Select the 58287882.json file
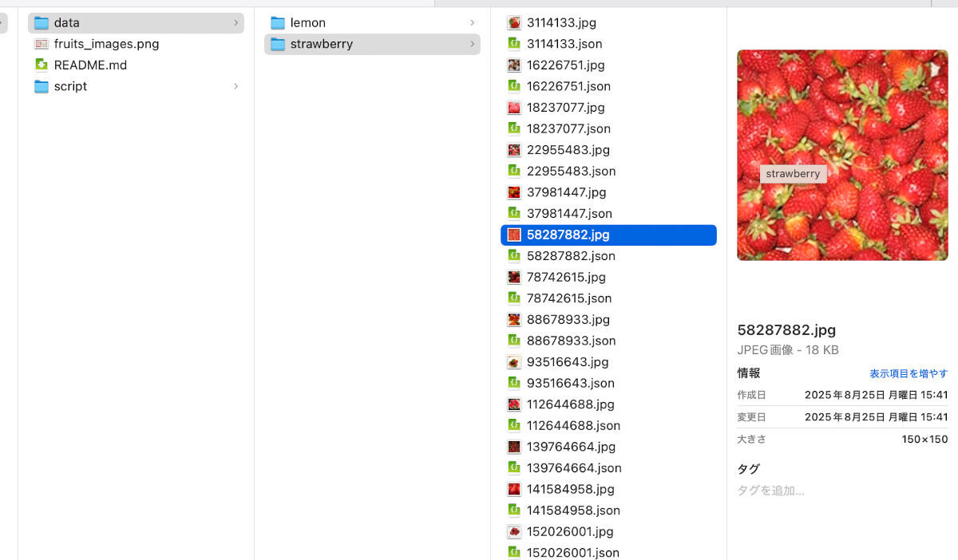The image size is (958, 560). (x=570, y=256)
